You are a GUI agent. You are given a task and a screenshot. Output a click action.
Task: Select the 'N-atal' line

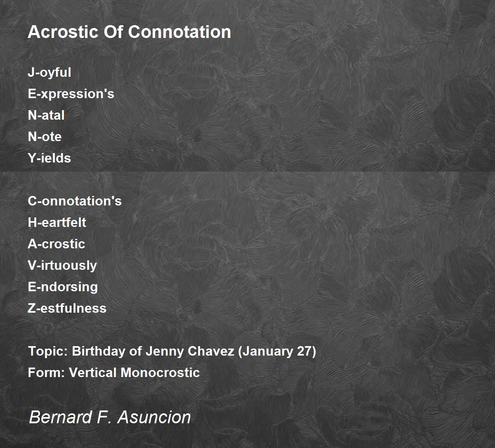pos(46,116)
